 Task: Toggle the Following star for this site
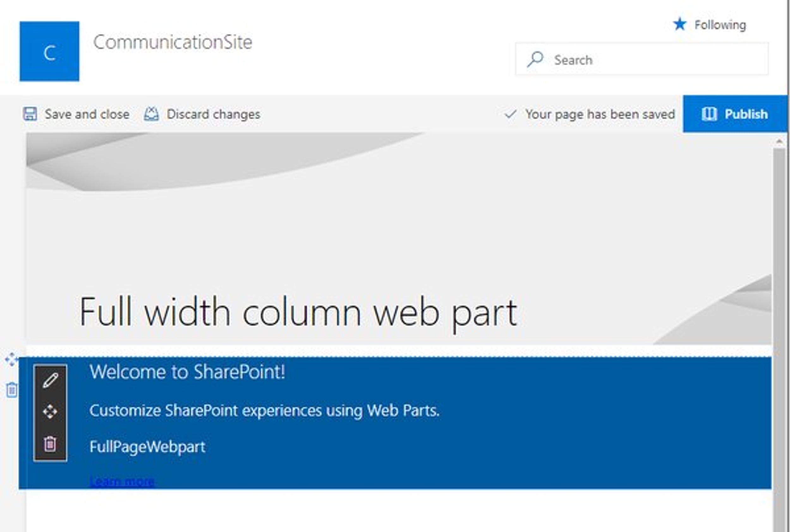click(680, 24)
